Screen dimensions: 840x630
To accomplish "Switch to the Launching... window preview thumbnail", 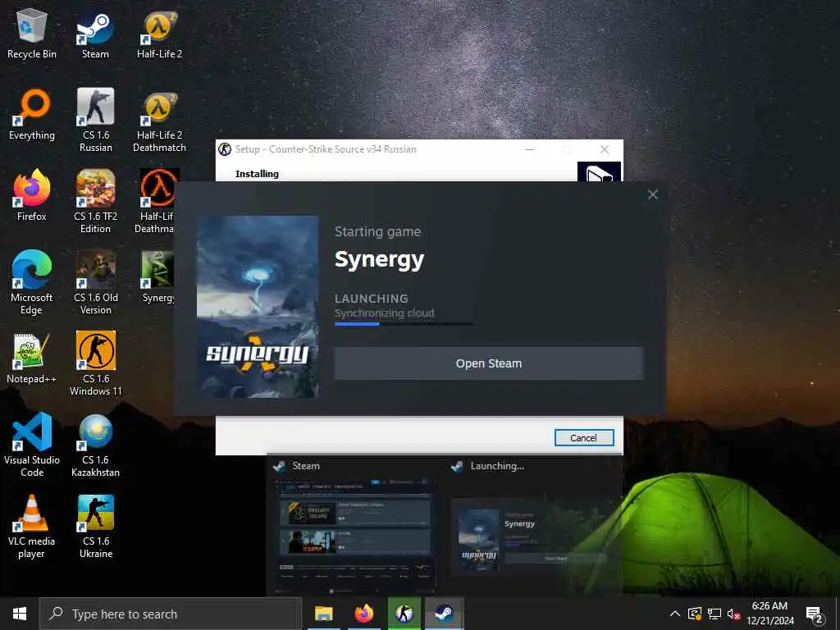I will pyautogui.click(x=534, y=526).
